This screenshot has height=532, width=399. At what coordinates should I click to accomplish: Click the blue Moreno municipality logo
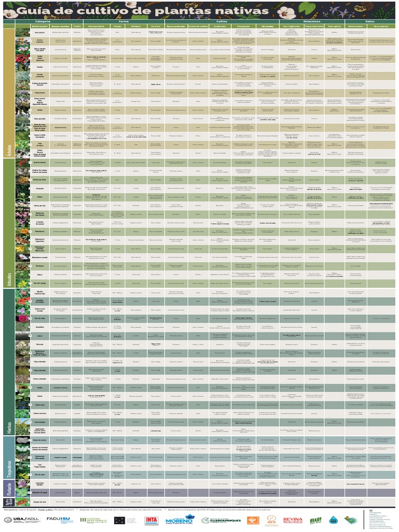coord(179,520)
